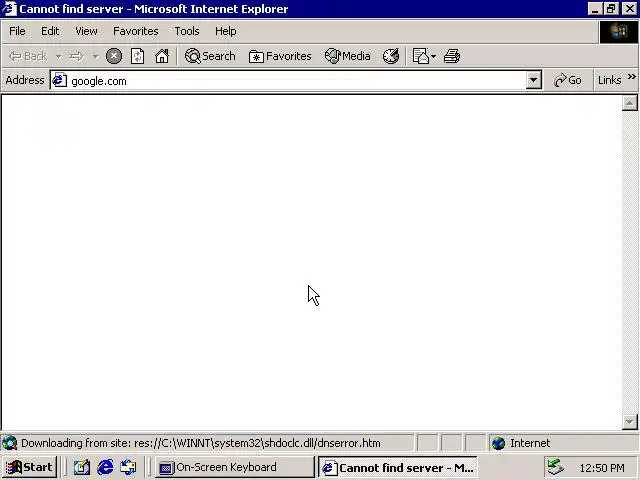Click the Links toolbar label

coord(609,80)
